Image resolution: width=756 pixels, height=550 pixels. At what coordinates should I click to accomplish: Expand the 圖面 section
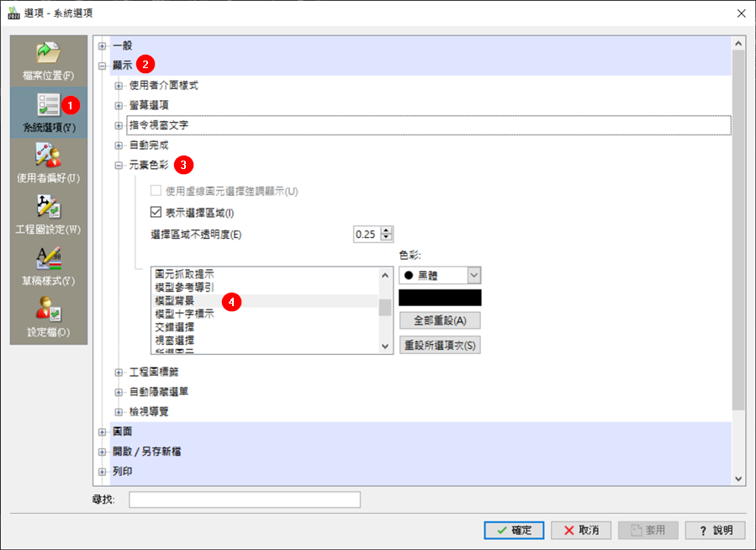point(103,432)
